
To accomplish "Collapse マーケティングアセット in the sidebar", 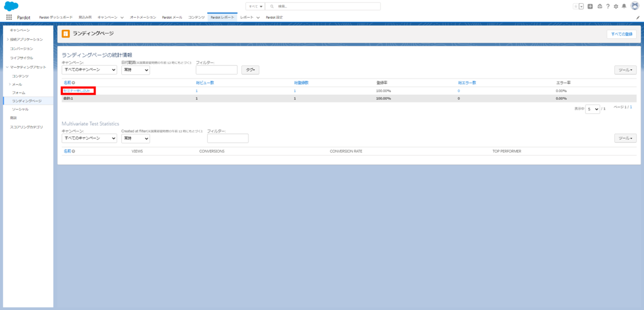I will 8,67.
